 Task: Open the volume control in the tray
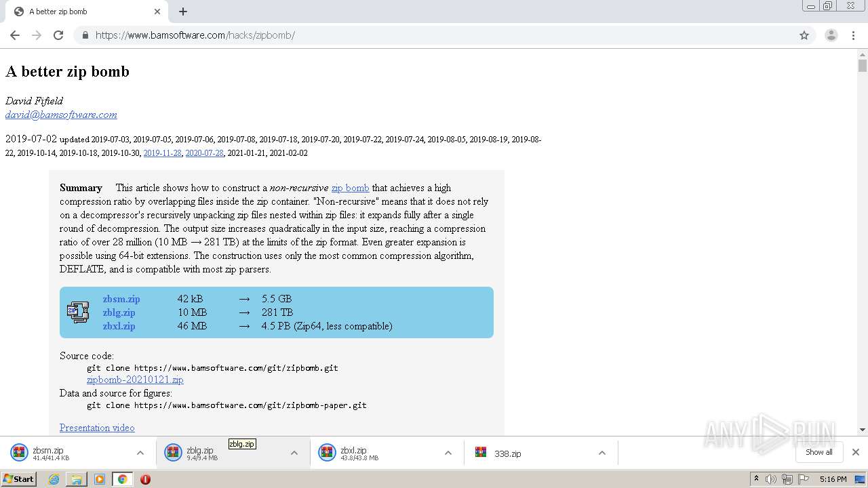[x=771, y=479]
